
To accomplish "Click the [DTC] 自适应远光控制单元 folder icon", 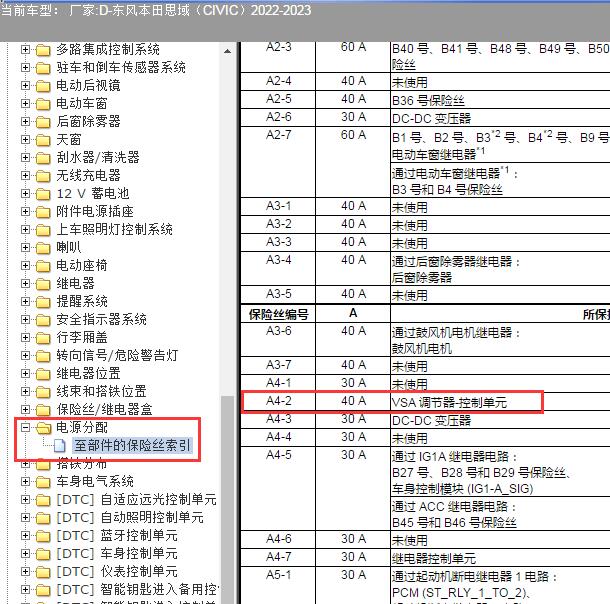I will 43,500.
